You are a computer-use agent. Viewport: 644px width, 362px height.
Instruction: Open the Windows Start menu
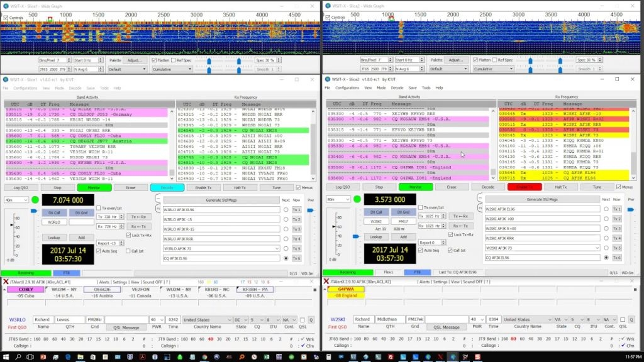6,357
